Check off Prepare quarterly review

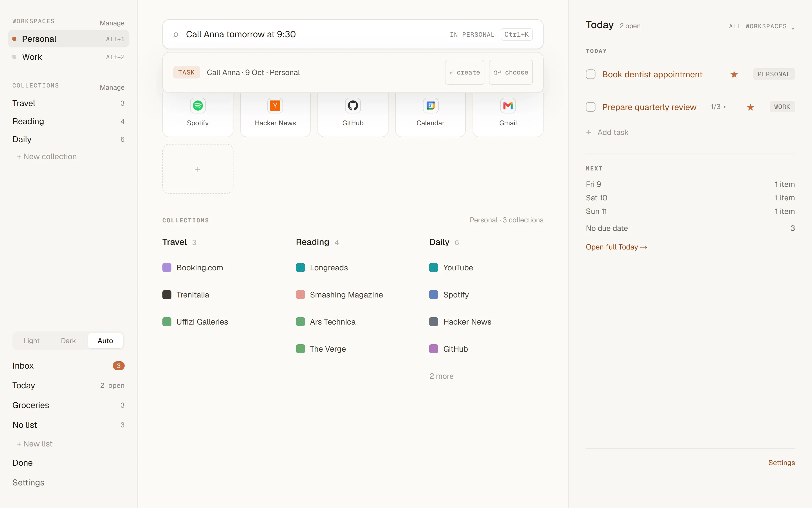point(591,107)
